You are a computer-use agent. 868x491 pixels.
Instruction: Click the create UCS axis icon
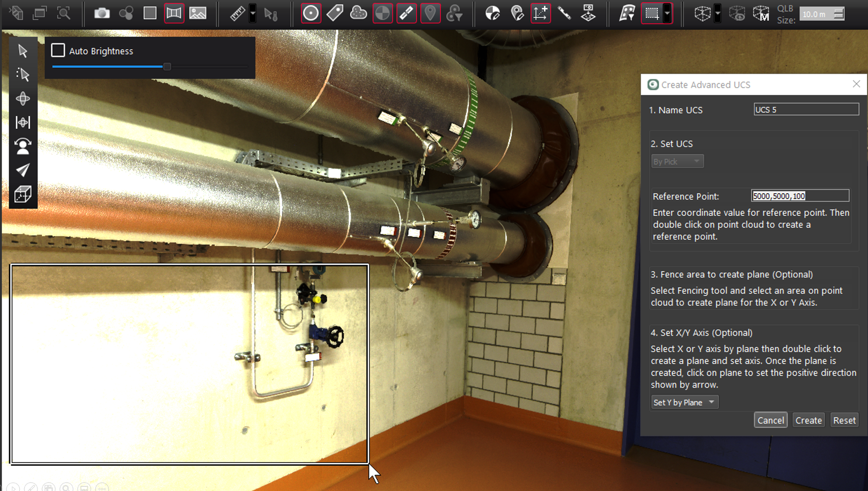pos(540,13)
